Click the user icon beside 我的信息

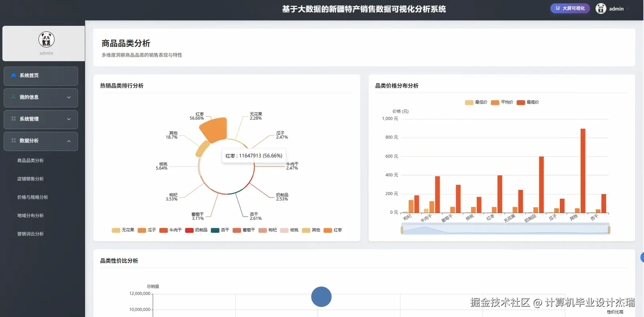point(14,97)
